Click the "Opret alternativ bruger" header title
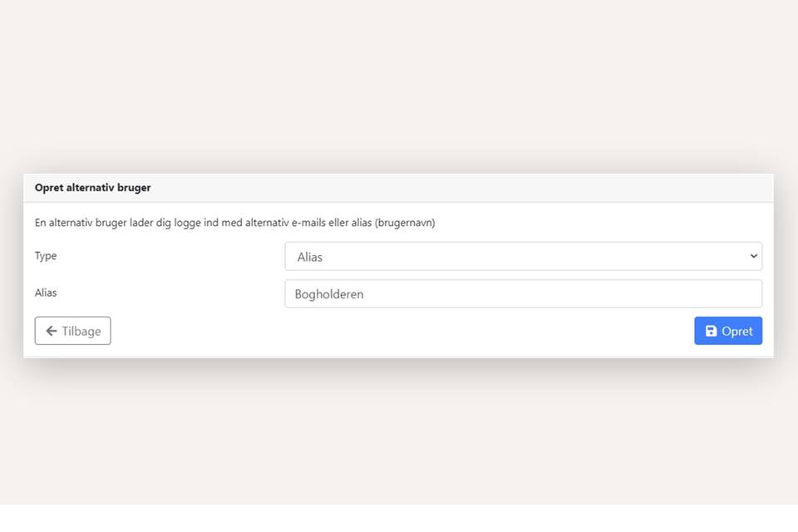 click(93, 188)
